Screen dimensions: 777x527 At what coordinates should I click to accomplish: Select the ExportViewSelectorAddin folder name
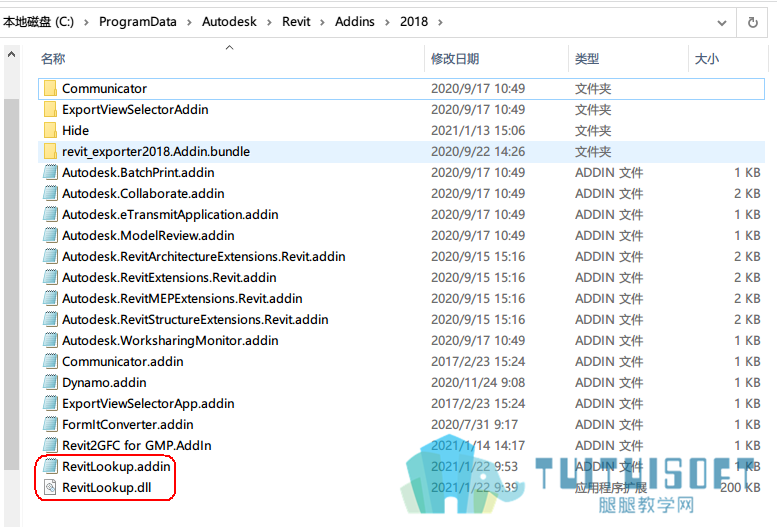pyautogui.click(x=135, y=109)
